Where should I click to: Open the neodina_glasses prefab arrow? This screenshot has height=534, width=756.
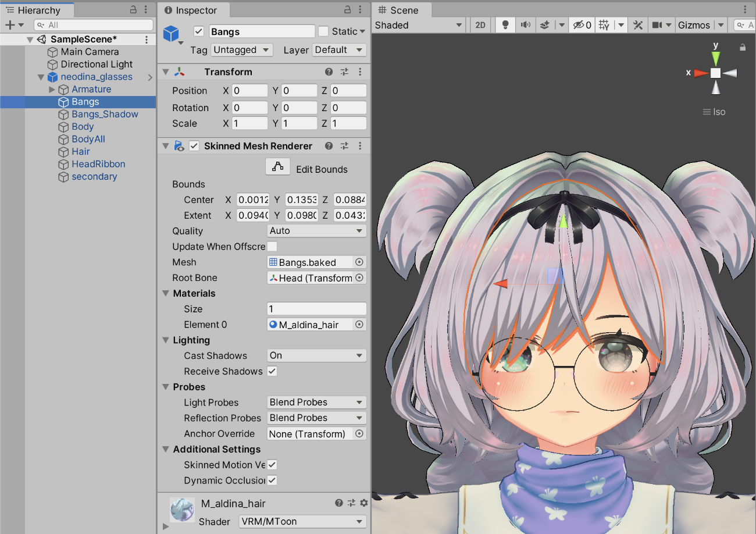[x=150, y=77]
